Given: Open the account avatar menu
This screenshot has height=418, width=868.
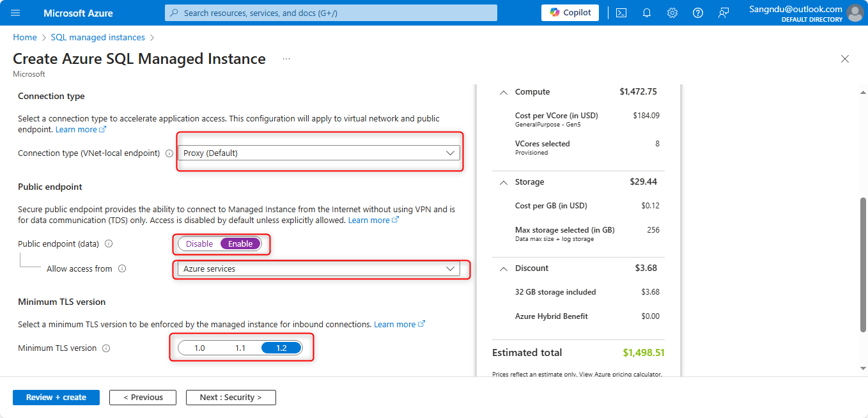Looking at the screenshot, I should [855, 13].
